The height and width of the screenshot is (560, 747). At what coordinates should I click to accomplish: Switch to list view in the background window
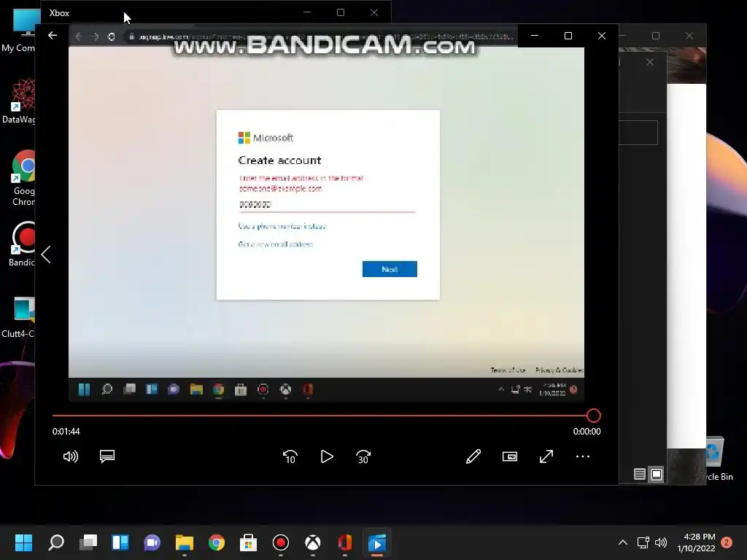pyautogui.click(x=639, y=474)
